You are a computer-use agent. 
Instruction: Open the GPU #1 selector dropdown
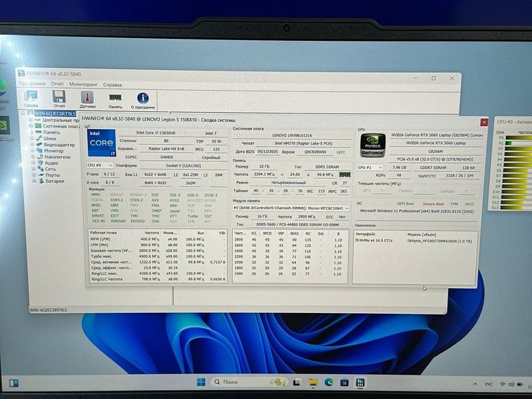(x=370, y=167)
